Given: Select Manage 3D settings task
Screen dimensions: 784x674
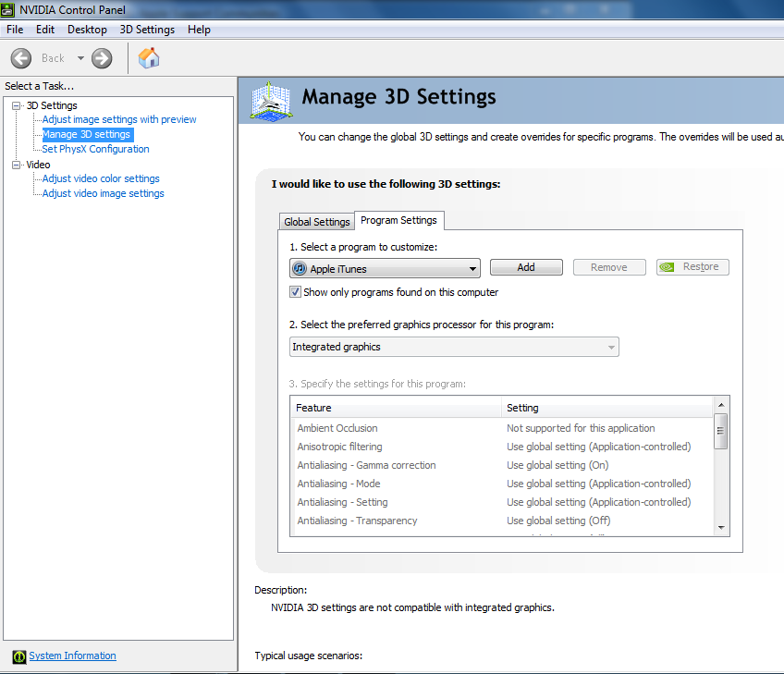Looking at the screenshot, I should pyautogui.click(x=87, y=134).
